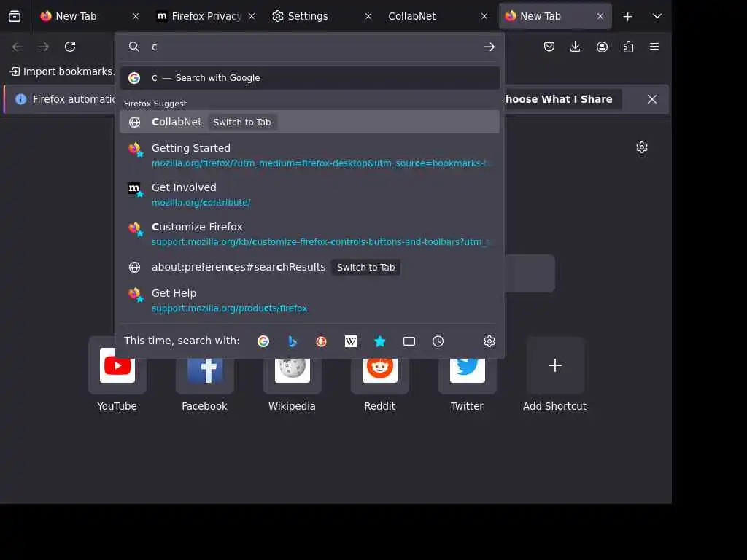Select the Customize Firefox suggestion

coord(309,234)
